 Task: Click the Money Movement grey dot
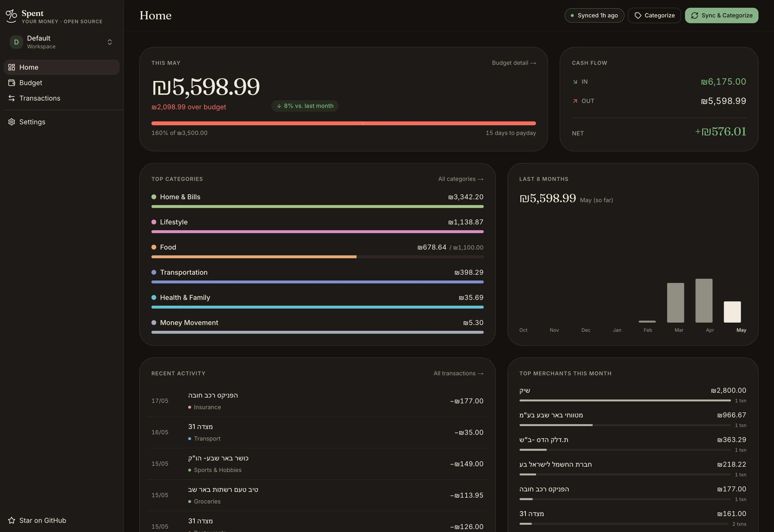(x=154, y=323)
